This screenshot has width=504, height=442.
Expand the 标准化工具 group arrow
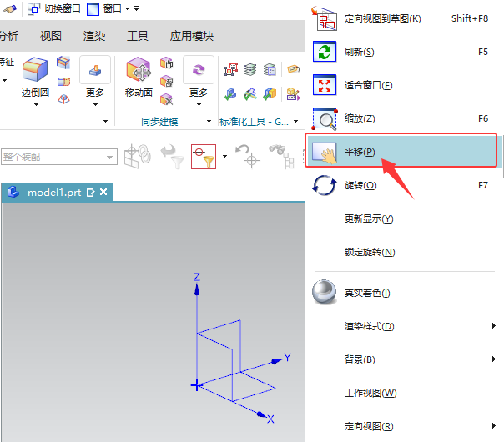[295, 122]
